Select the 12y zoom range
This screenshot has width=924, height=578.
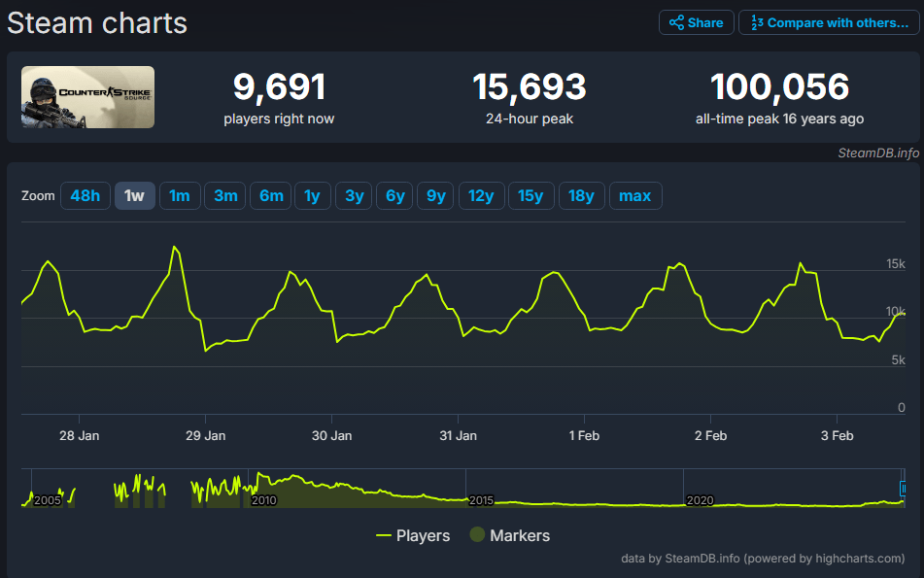pyautogui.click(x=482, y=195)
